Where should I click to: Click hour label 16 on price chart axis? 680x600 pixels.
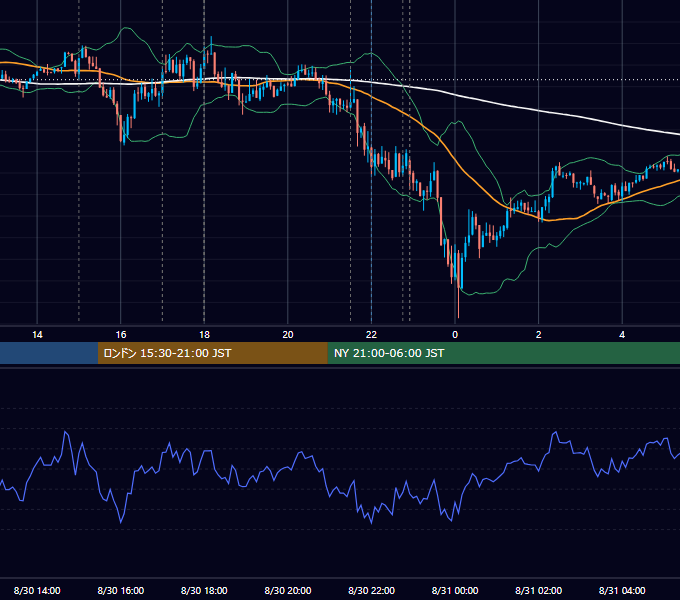point(121,335)
